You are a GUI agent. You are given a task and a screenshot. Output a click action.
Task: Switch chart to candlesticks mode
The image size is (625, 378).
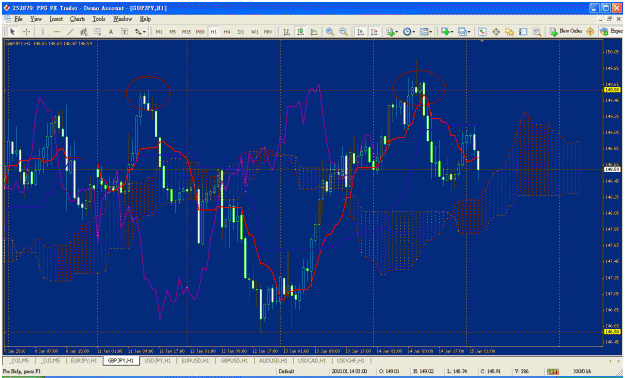(300, 32)
